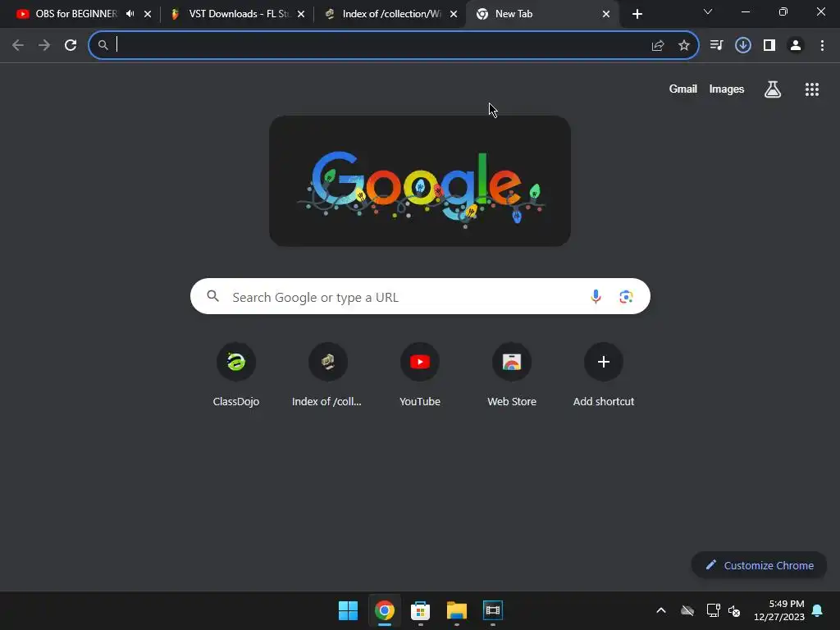Click the Search Google or type a URL box
840x630 pixels.
pos(420,296)
